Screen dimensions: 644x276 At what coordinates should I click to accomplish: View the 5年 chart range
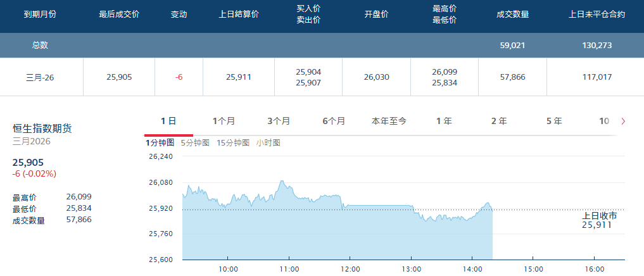[x=554, y=121]
